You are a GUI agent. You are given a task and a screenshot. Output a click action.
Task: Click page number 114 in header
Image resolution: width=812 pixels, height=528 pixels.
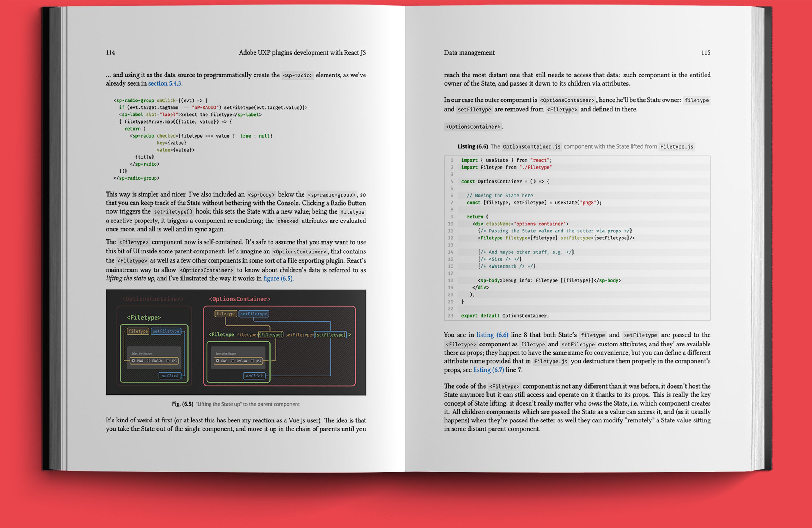click(110, 52)
